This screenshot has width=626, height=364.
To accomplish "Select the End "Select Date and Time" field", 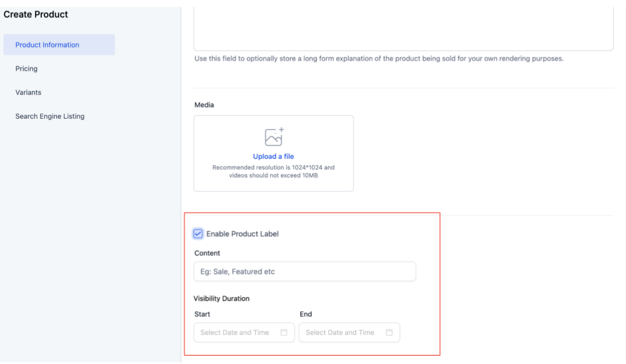I will point(340,333).
